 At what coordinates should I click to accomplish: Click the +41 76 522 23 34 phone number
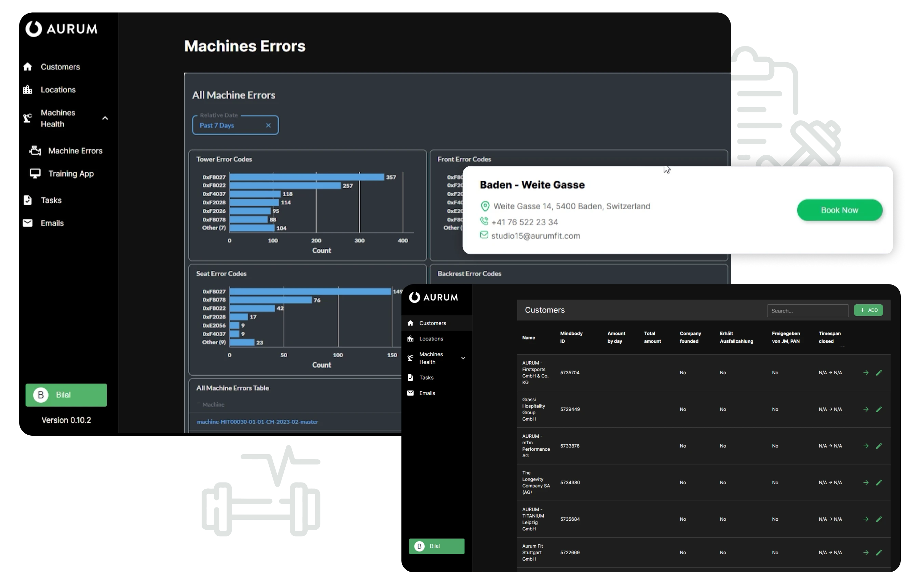click(x=525, y=222)
